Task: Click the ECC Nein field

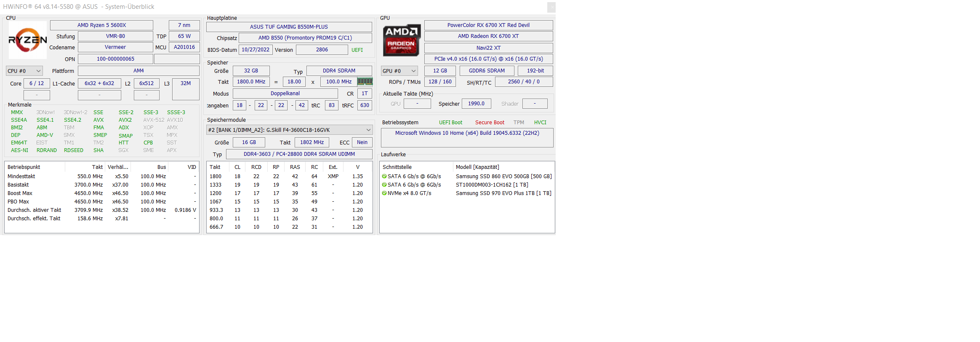Action: pos(362,142)
